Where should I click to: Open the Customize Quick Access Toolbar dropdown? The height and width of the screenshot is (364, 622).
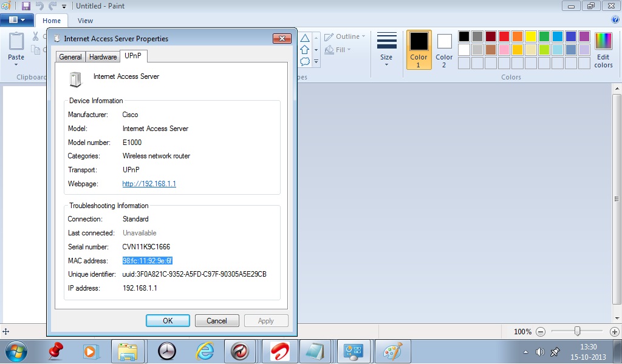point(64,7)
